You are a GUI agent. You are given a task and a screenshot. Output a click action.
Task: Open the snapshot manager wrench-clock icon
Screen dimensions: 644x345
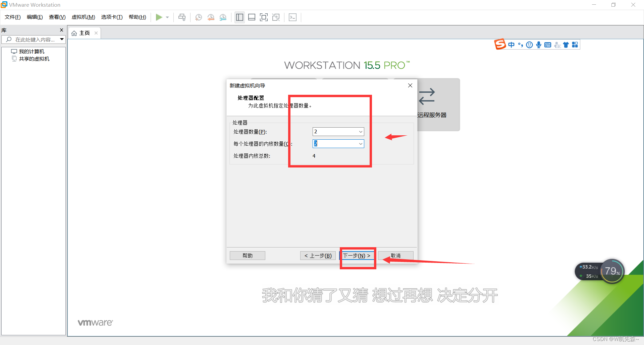click(x=223, y=17)
